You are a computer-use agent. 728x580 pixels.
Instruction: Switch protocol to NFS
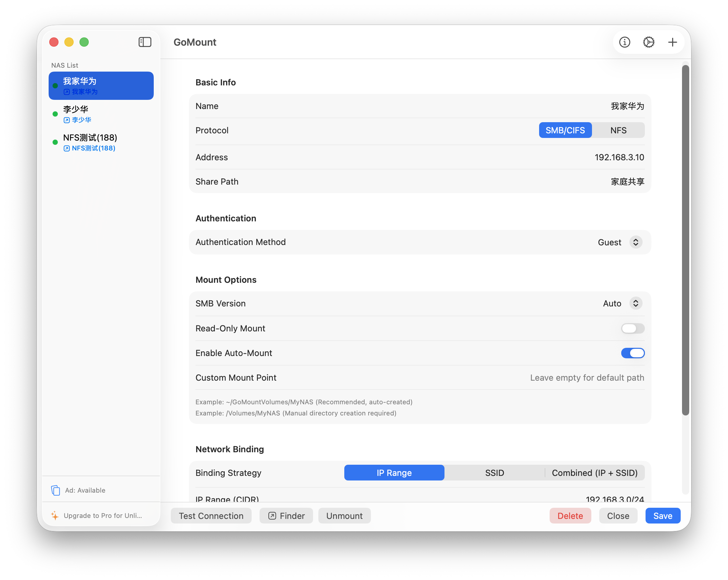tap(618, 130)
